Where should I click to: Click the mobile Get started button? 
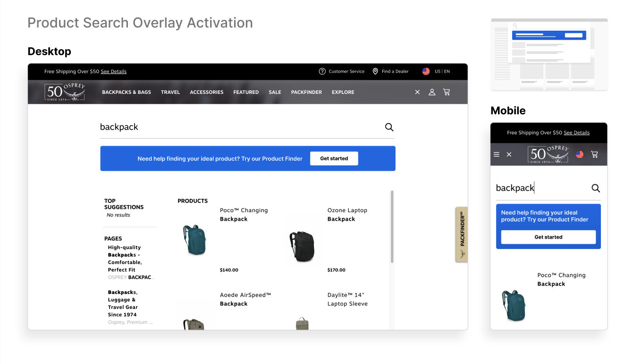pos(549,237)
